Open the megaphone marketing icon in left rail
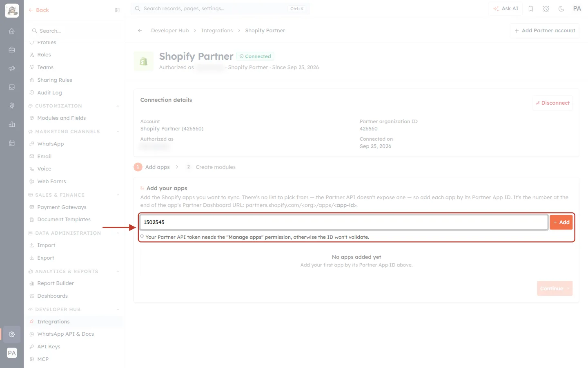The image size is (588, 368). click(12, 69)
